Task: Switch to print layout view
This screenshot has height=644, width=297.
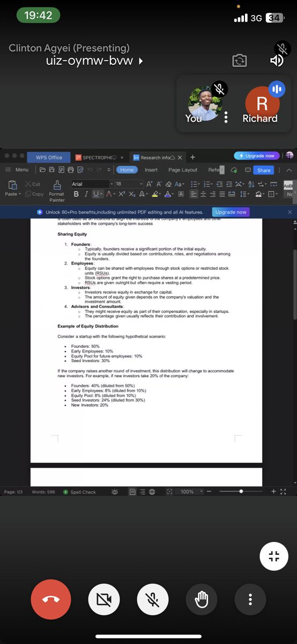Action: point(132,492)
